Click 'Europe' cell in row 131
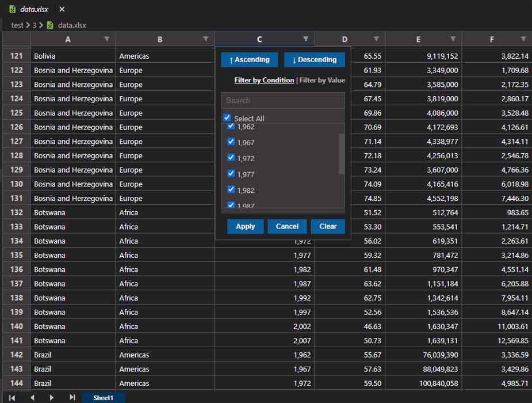 point(165,198)
